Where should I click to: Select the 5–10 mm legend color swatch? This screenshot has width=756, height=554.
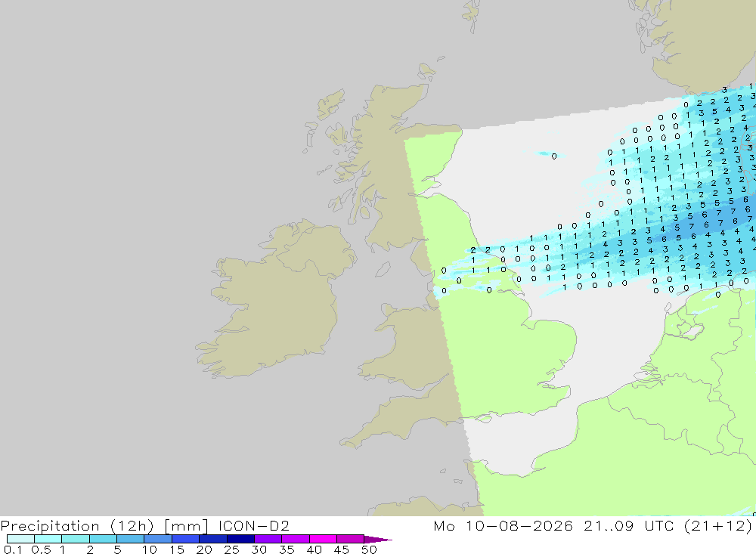click(131, 539)
